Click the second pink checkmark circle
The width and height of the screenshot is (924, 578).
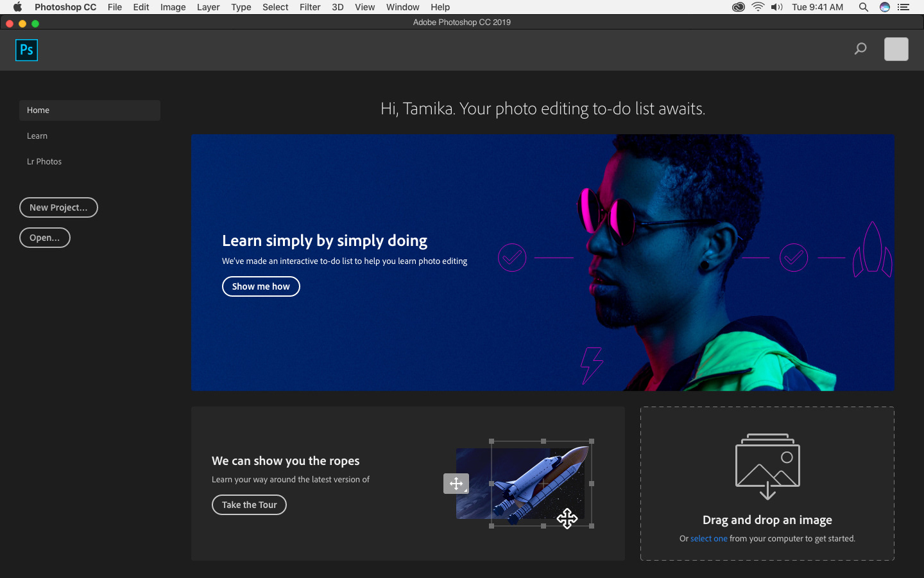pyautogui.click(x=794, y=258)
